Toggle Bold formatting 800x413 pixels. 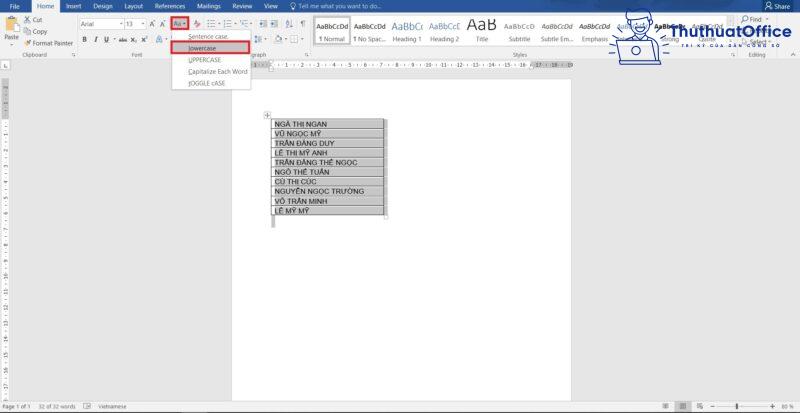coord(84,39)
